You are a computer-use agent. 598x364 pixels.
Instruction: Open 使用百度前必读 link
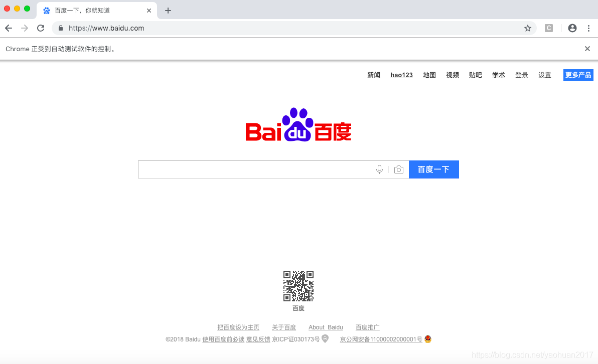[223, 339]
